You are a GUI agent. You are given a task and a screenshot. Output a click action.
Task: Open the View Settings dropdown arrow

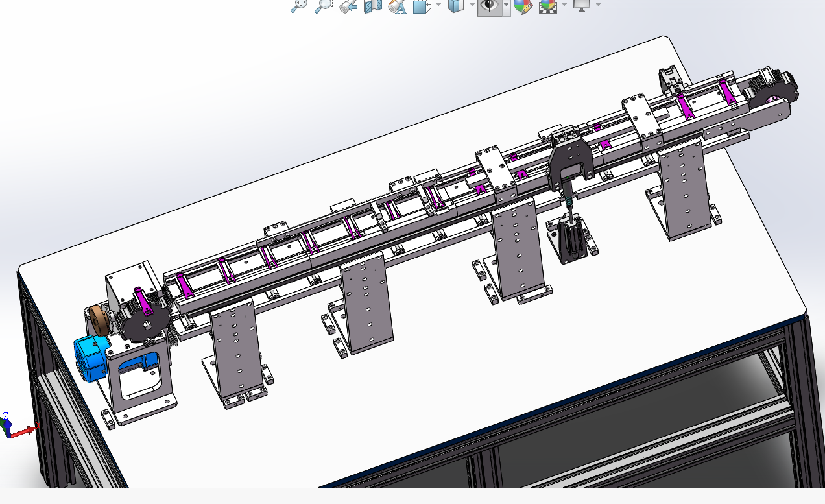597,5
